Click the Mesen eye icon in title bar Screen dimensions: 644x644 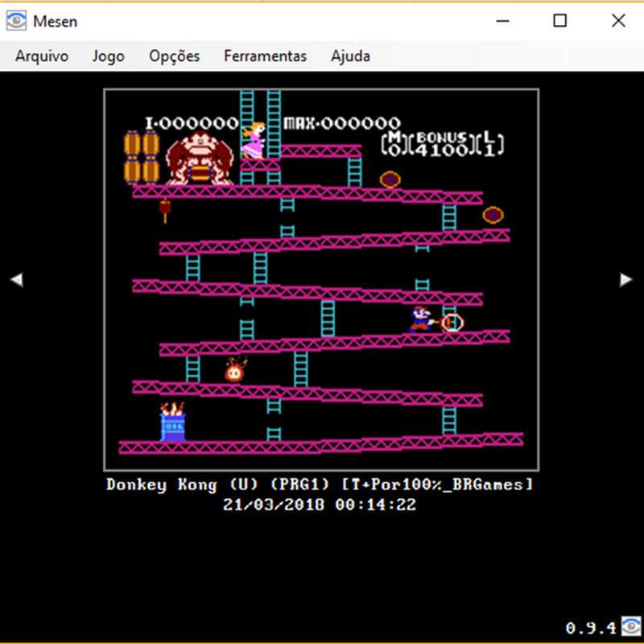click(16, 21)
